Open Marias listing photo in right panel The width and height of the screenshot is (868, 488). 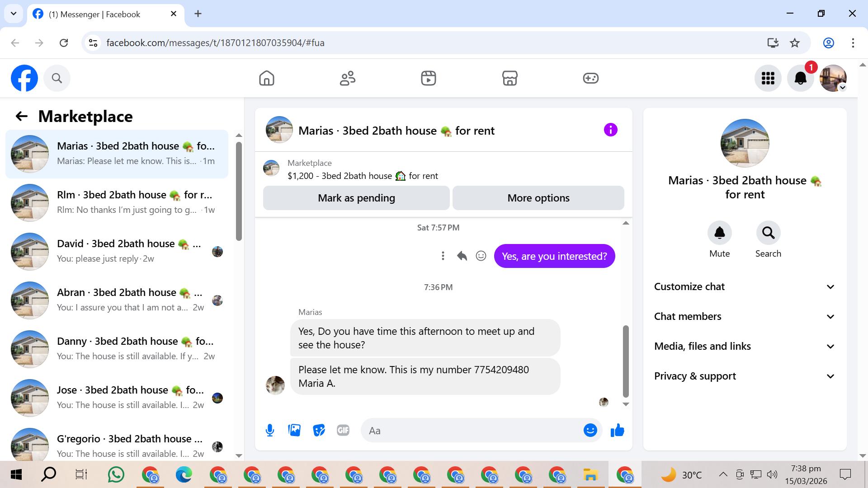coord(745,143)
